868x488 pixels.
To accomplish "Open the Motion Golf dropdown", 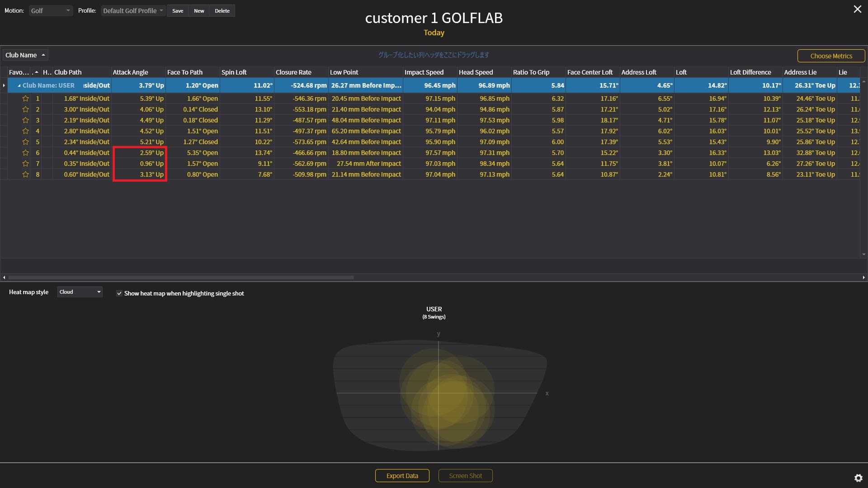I will tap(51, 10).
